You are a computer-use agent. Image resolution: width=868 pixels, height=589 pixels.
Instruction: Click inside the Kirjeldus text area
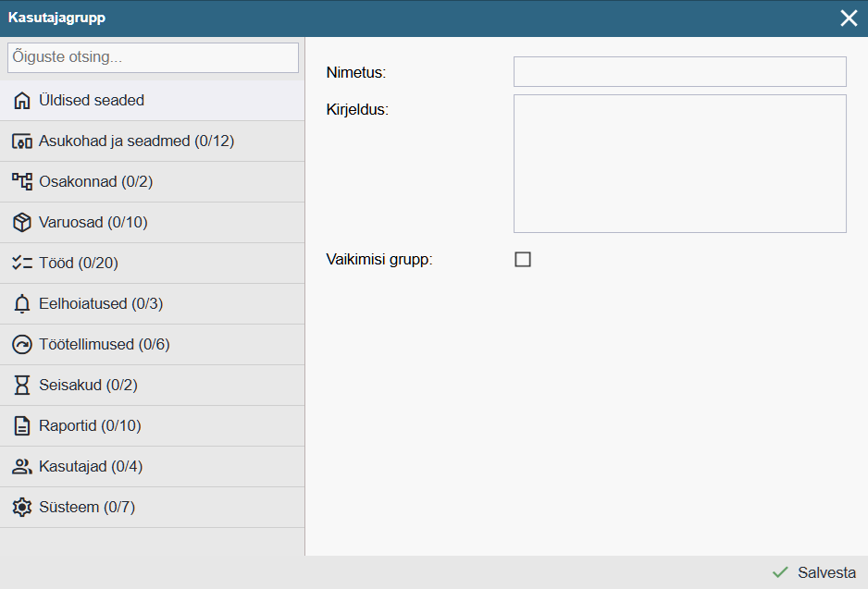tap(679, 164)
